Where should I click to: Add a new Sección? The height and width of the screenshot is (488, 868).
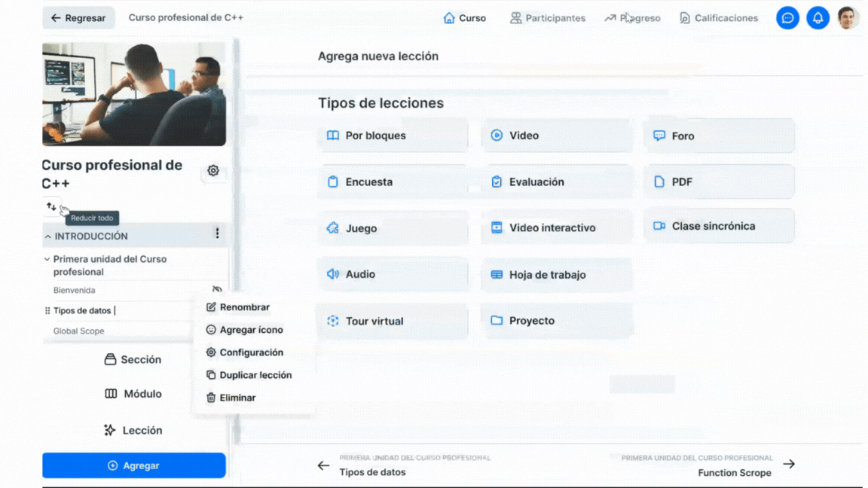point(133,360)
